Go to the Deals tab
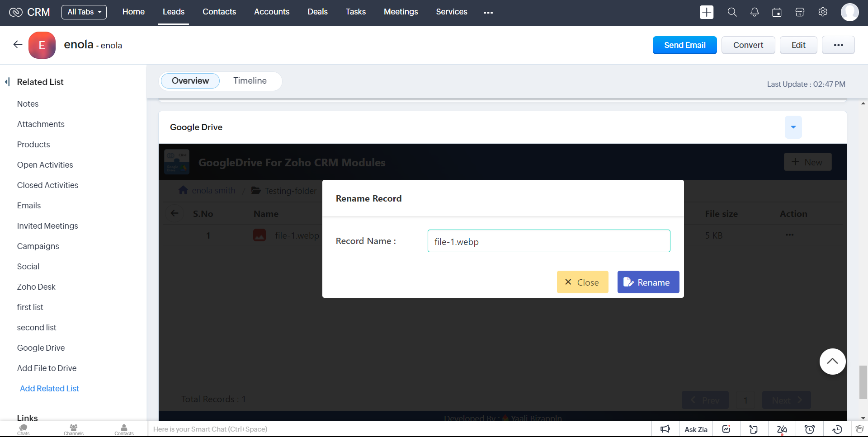868x437 pixels. click(317, 12)
